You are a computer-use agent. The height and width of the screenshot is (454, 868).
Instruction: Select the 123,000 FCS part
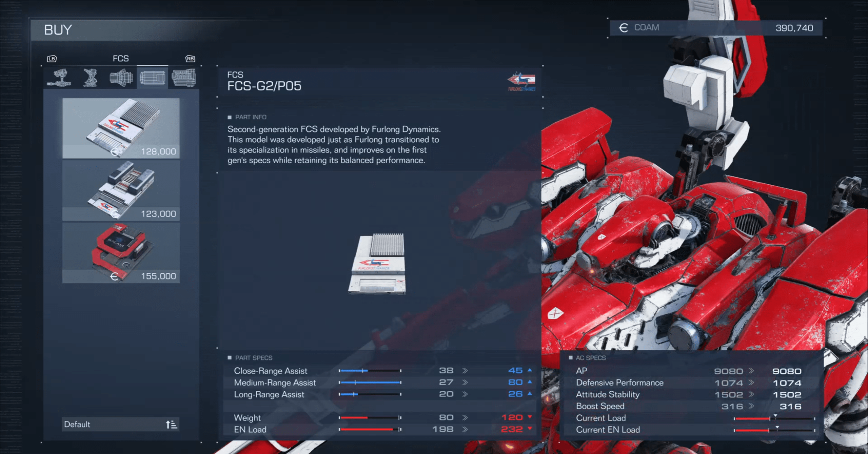click(x=121, y=191)
